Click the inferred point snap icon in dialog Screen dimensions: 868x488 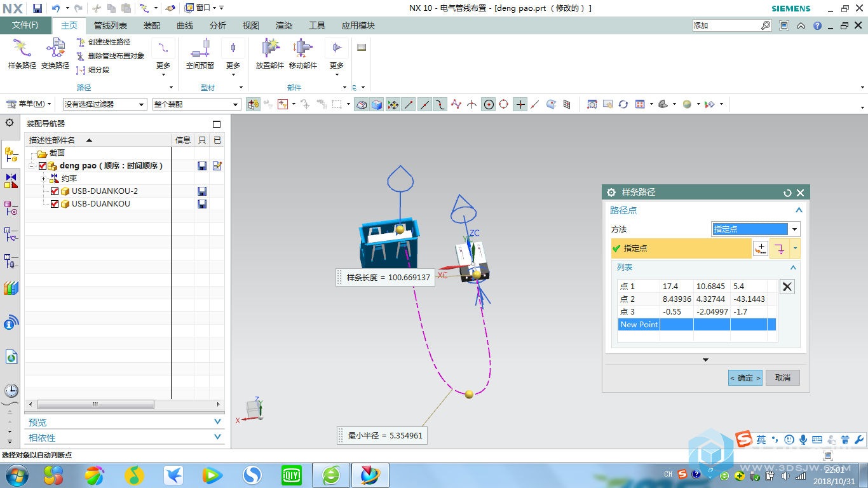780,248
